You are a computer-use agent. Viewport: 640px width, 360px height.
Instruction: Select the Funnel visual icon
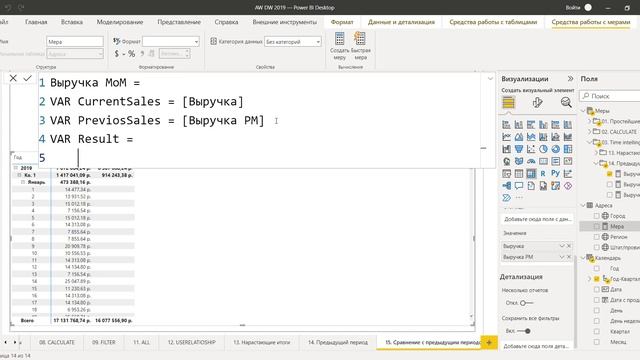(x=518, y=149)
